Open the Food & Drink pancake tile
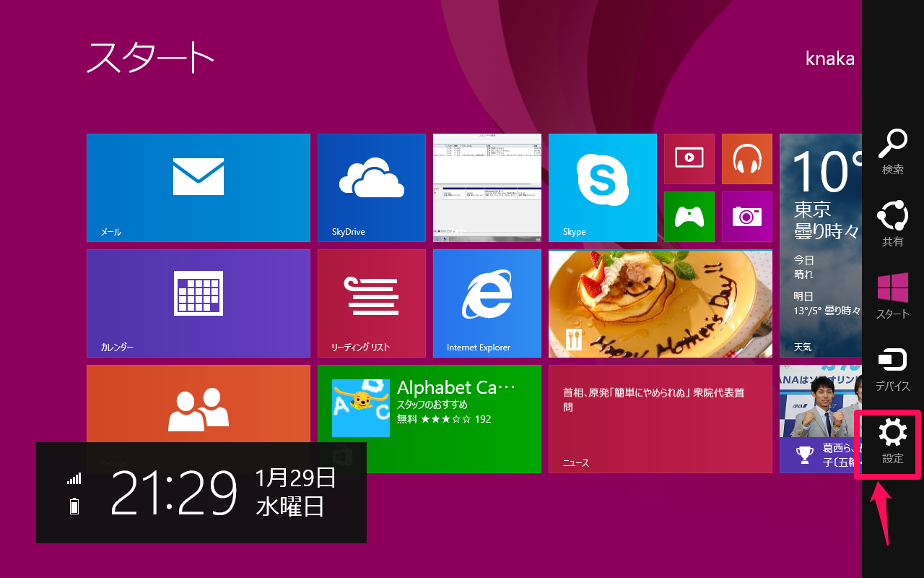924x578 pixels. [661, 303]
